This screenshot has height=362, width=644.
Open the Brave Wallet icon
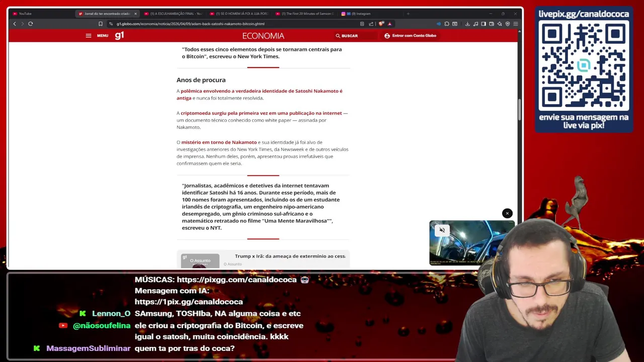[492, 24]
